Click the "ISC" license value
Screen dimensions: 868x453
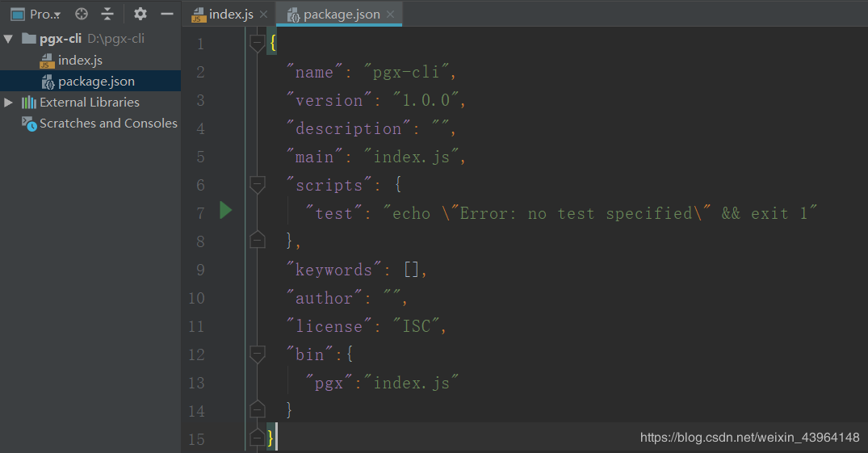[x=417, y=326]
